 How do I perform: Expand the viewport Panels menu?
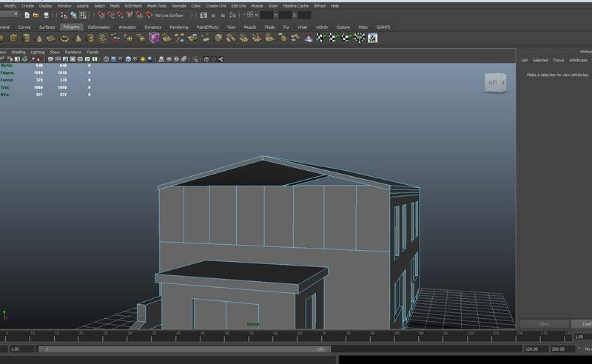tap(92, 53)
